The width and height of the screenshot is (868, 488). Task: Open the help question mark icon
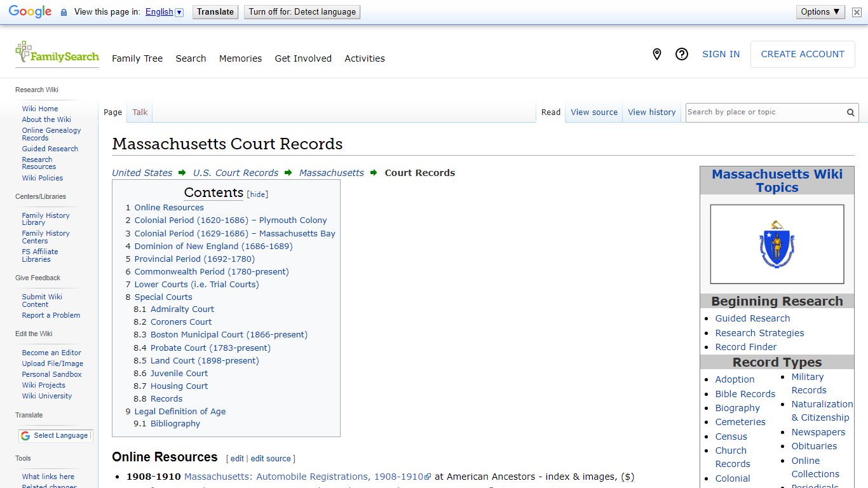tap(682, 55)
